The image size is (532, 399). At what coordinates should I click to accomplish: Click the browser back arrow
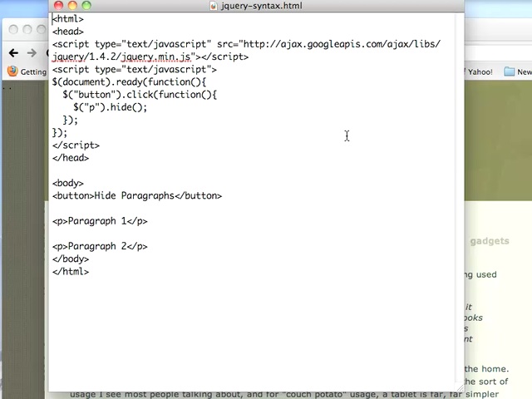pyautogui.click(x=13, y=53)
